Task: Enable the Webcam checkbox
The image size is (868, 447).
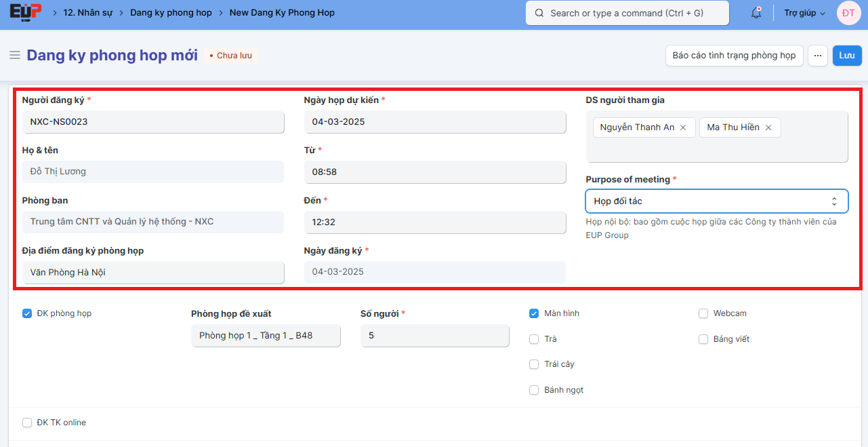Action: coord(703,313)
